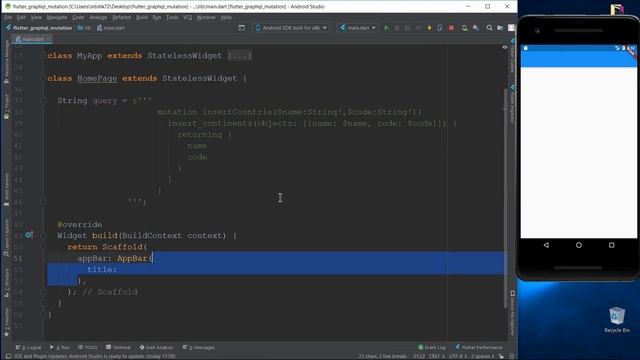This screenshot has width=640, height=360.
Task: Open the Event Log
Action: tap(432, 347)
